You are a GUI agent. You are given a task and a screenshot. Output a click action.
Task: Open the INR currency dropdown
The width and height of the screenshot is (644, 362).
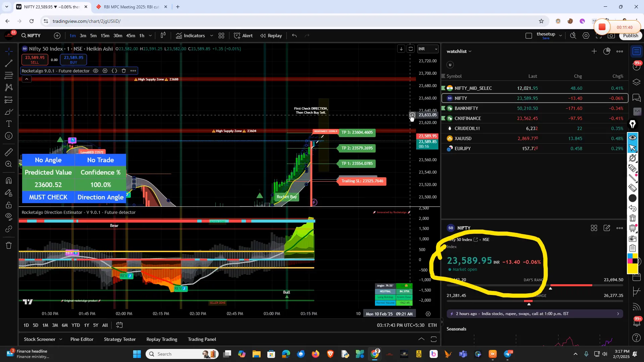pos(428,49)
